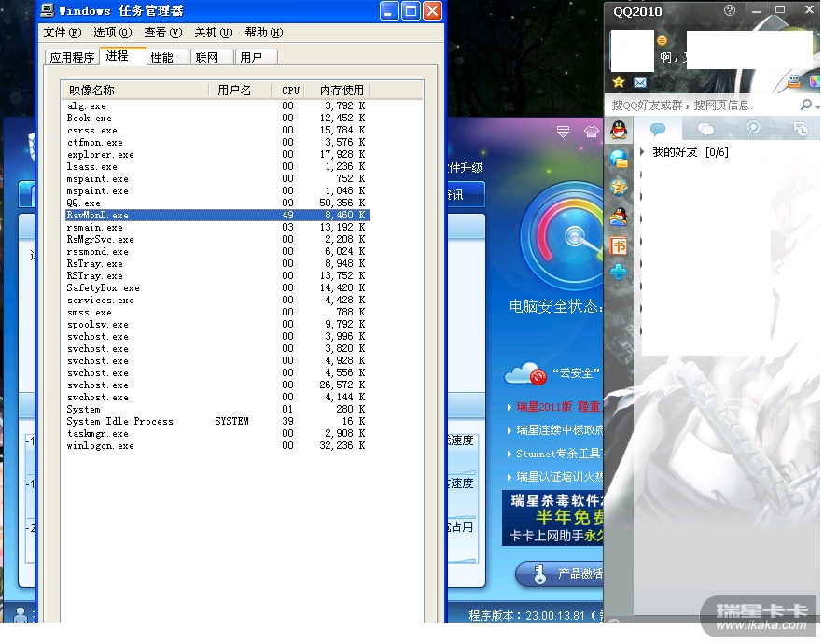Select the ctfmon.exe process row
The height and width of the screenshot is (644, 824).
click(217, 143)
